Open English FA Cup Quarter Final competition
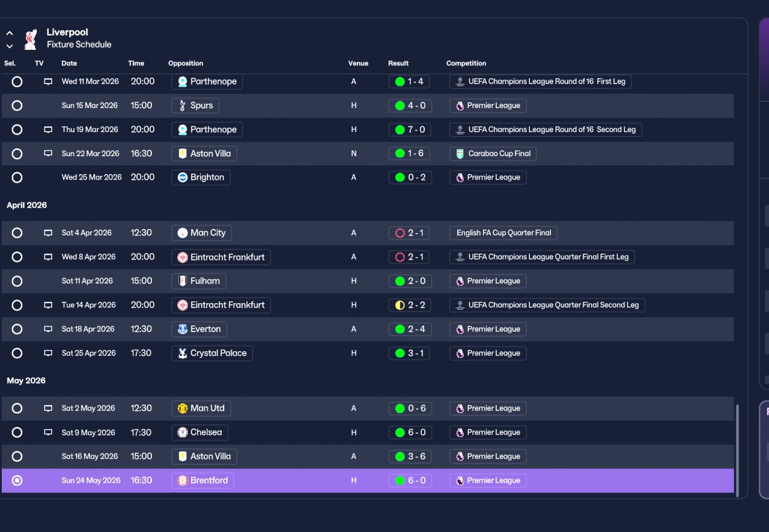This screenshot has height=532, width=769. pos(503,233)
